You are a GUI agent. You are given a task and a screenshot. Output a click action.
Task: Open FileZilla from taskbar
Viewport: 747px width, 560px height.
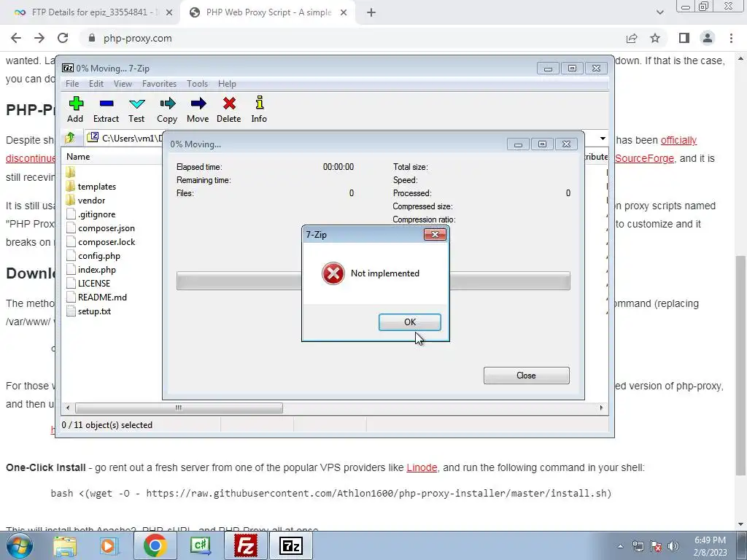[246, 545]
